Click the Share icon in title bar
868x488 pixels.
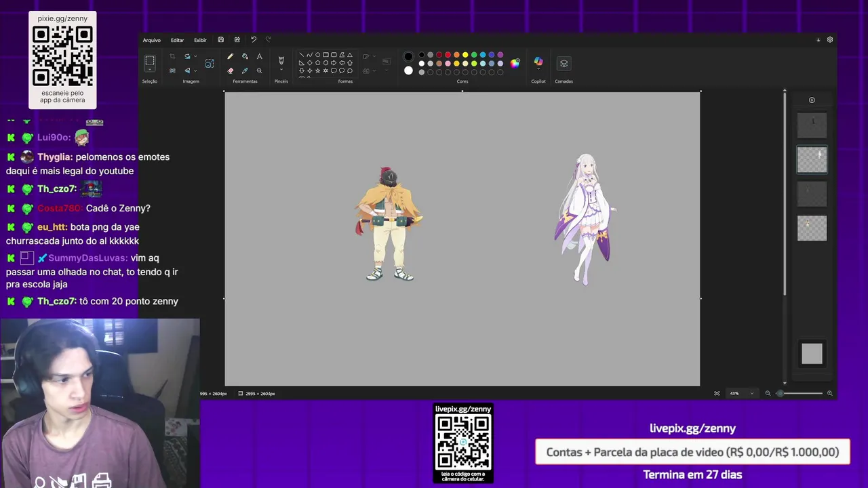click(x=237, y=40)
